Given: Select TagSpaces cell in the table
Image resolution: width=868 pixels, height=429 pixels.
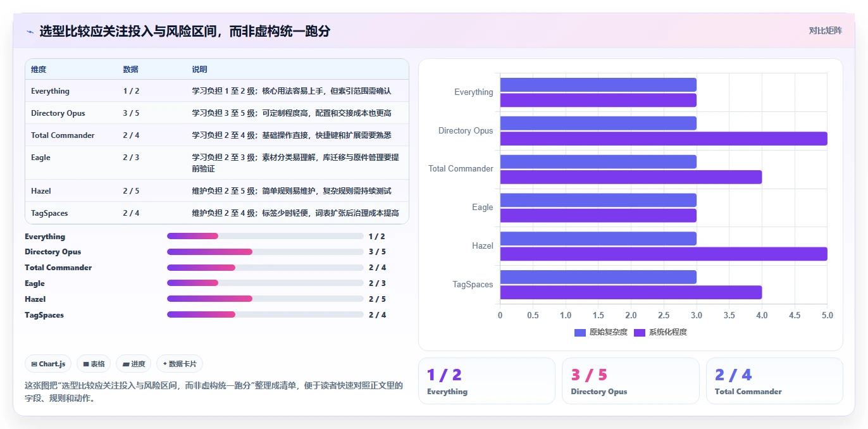Looking at the screenshot, I should point(49,213).
